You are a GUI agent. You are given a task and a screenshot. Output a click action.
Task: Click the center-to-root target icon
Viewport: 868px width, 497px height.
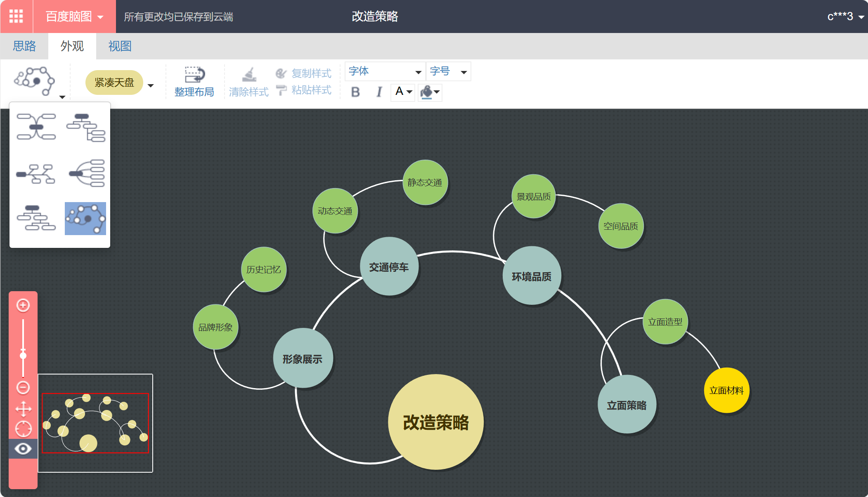(23, 429)
